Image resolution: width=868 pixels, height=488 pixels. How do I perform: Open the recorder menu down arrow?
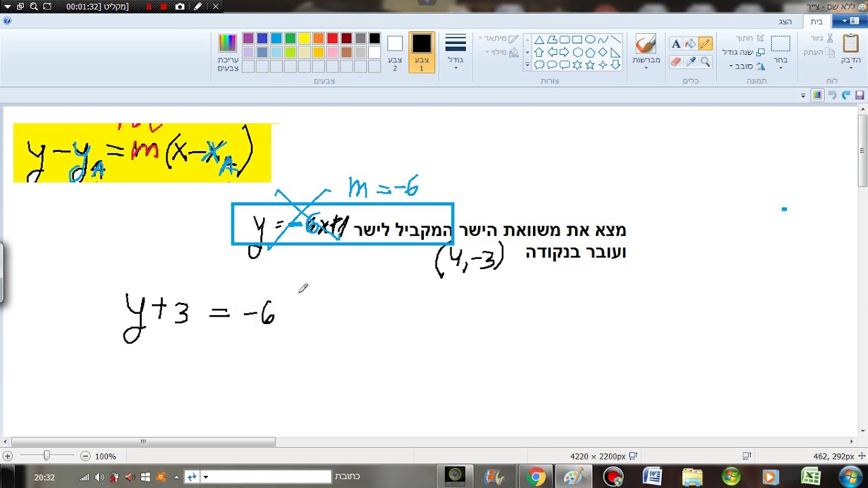tap(7, 7)
